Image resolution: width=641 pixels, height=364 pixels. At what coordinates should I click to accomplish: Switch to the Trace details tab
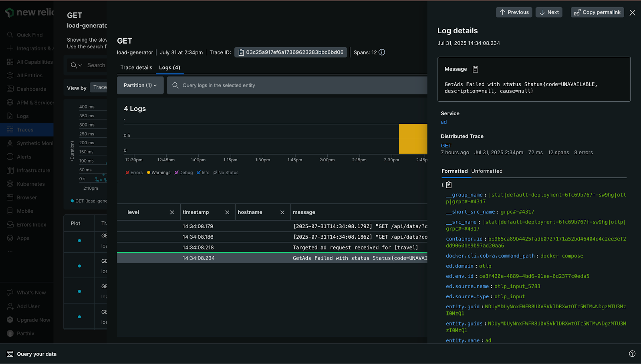click(x=136, y=68)
